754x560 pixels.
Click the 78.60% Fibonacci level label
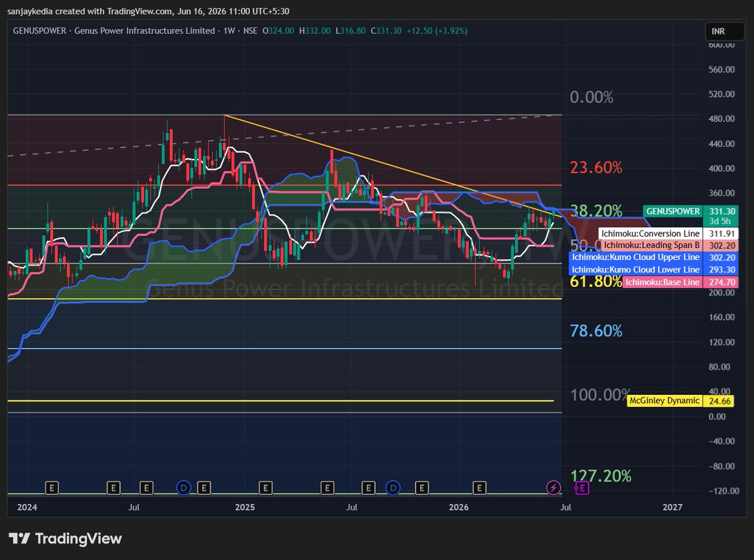tap(596, 331)
